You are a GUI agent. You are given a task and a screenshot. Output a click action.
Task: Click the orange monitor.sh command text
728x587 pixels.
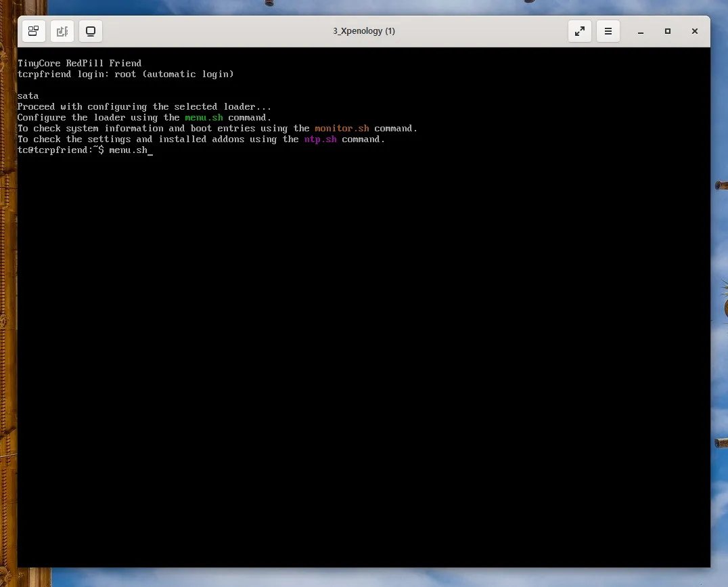pos(342,128)
